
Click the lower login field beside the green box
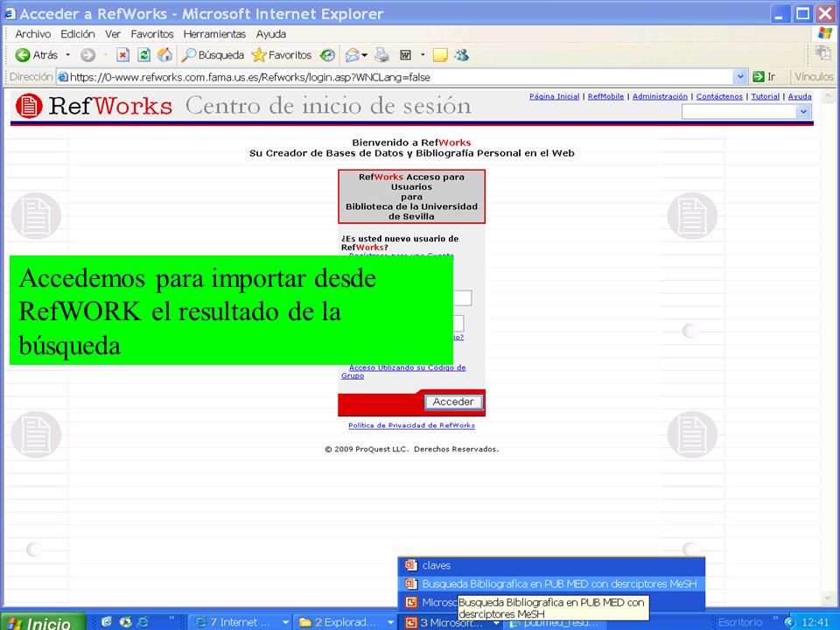click(x=458, y=324)
